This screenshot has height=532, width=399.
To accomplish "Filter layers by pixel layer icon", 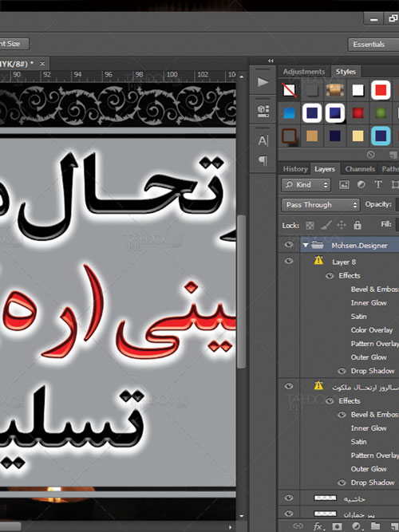I will click(x=344, y=184).
